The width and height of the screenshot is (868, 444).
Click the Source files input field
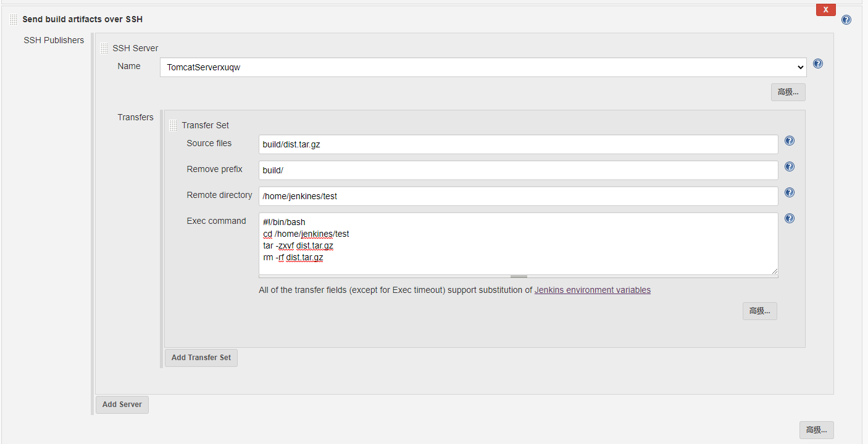tap(518, 144)
